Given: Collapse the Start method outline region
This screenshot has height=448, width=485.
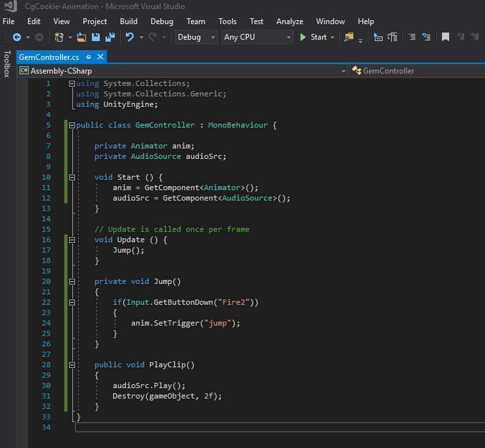Looking at the screenshot, I should click(x=72, y=177).
